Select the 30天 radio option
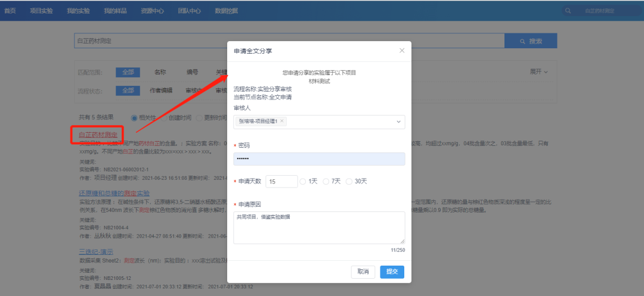This screenshot has height=296, width=644. 349,181
